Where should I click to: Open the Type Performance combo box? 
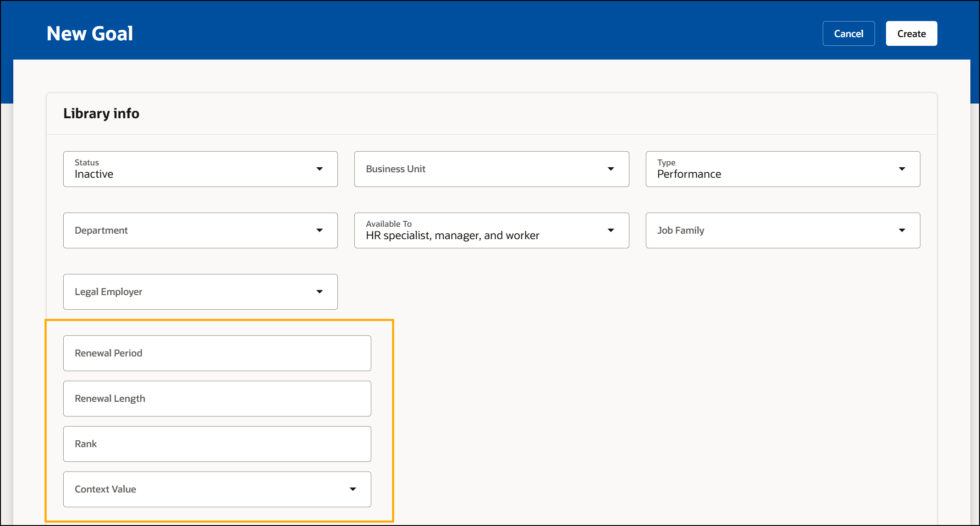point(770,169)
